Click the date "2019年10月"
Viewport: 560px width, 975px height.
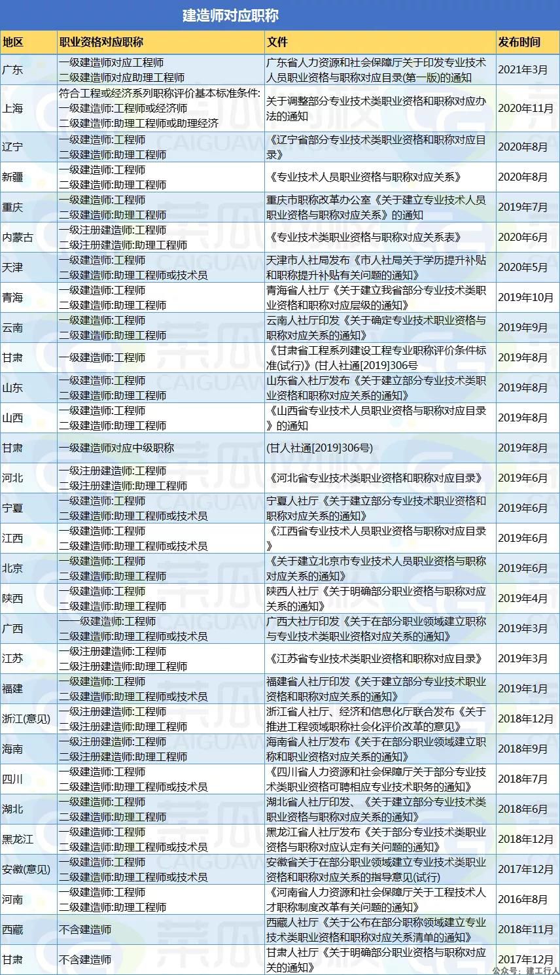(x=526, y=298)
